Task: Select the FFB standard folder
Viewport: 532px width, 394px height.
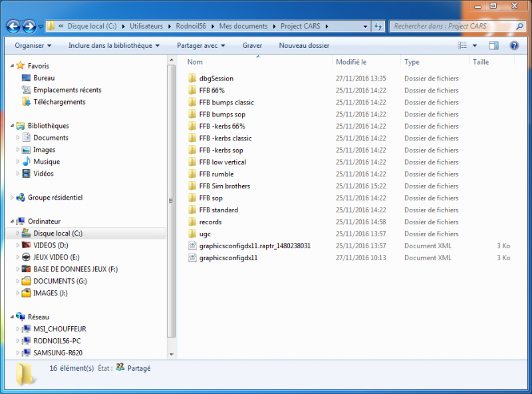Action: (x=219, y=210)
